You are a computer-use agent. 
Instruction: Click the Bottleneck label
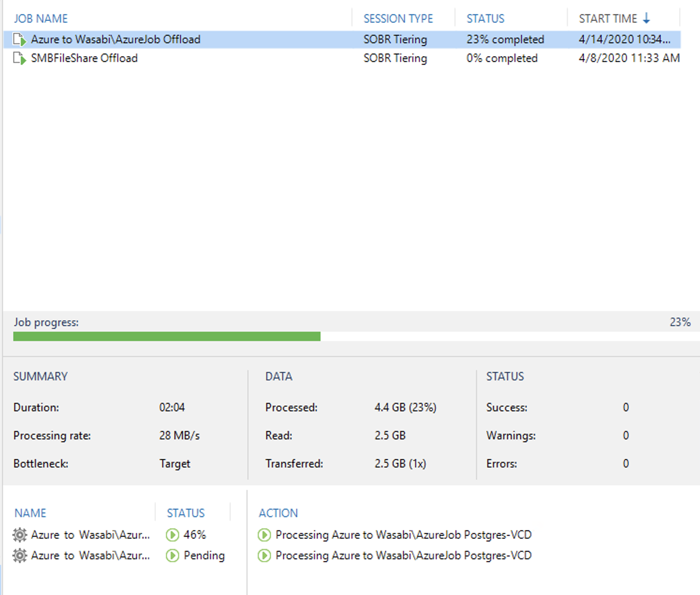(x=41, y=464)
